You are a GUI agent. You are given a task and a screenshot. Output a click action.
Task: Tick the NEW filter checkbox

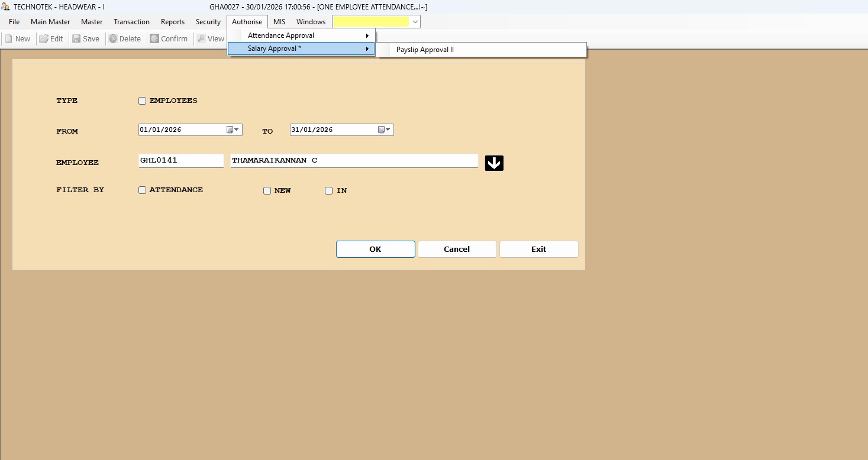(267, 191)
